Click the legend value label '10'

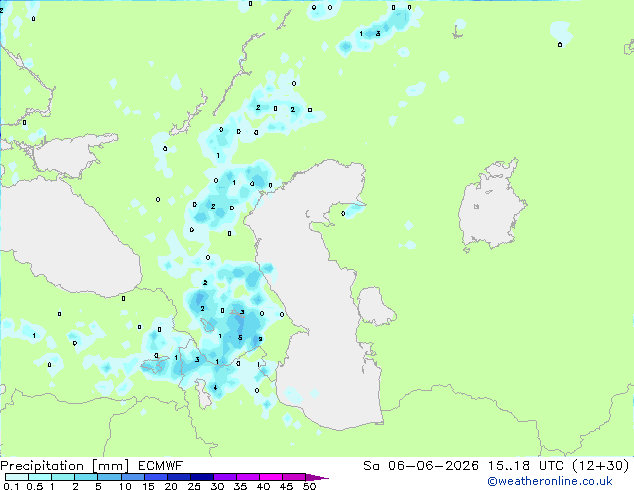(x=125, y=486)
